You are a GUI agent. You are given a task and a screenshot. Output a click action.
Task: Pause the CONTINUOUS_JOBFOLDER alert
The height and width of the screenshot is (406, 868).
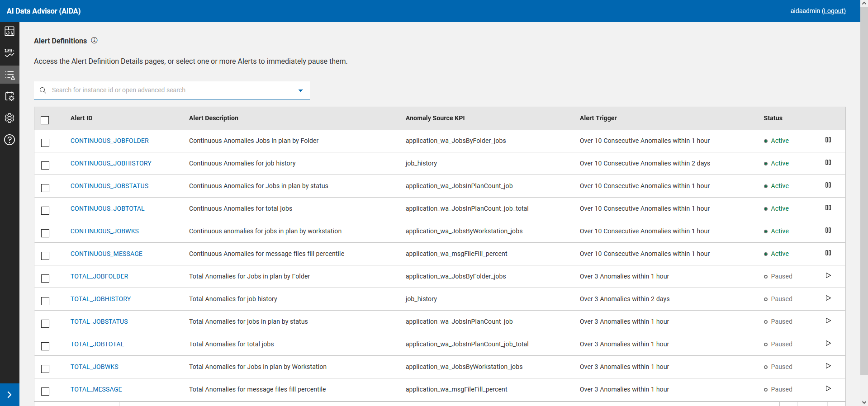(x=828, y=140)
